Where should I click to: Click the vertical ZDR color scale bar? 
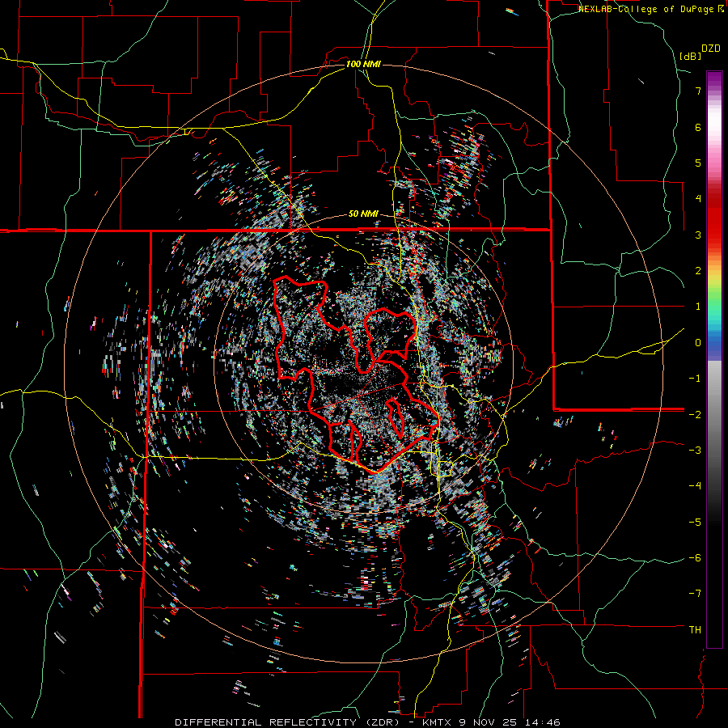pos(714,359)
